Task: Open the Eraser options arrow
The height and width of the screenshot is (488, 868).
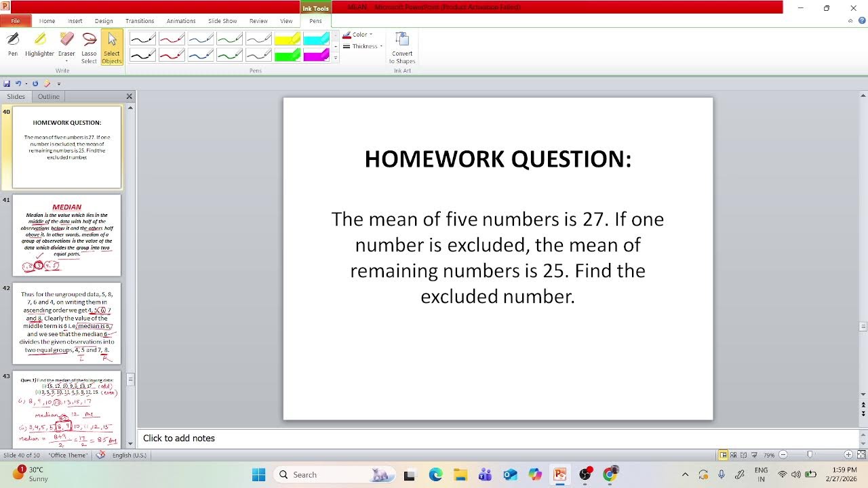Action: click(66, 61)
